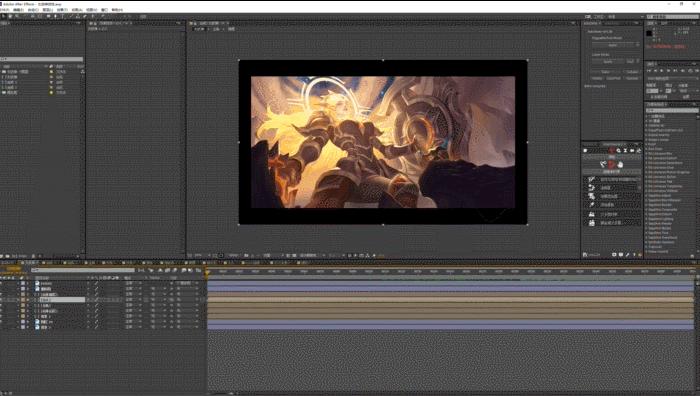This screenshot has width=700, height=396.
Task: Jump to last frame in Preview panel
Action: click(x=675, y=71)
